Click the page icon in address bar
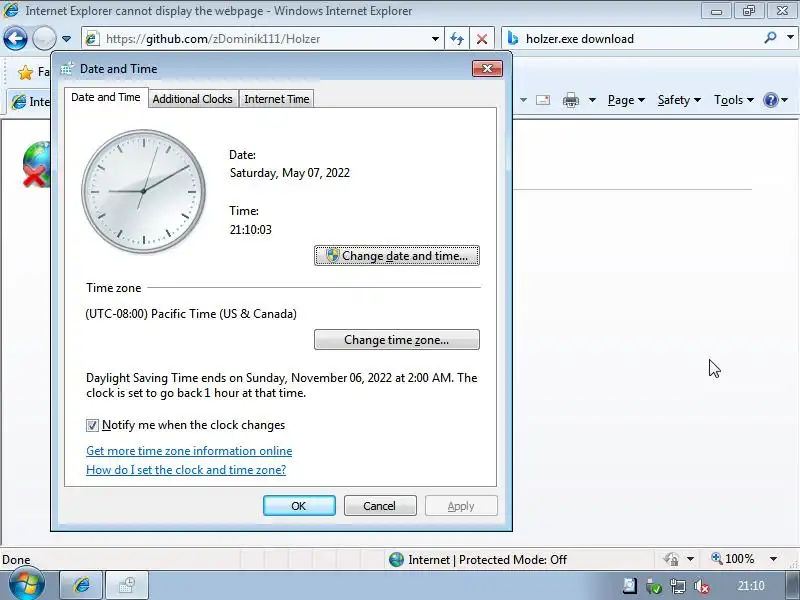 point(92,39)
